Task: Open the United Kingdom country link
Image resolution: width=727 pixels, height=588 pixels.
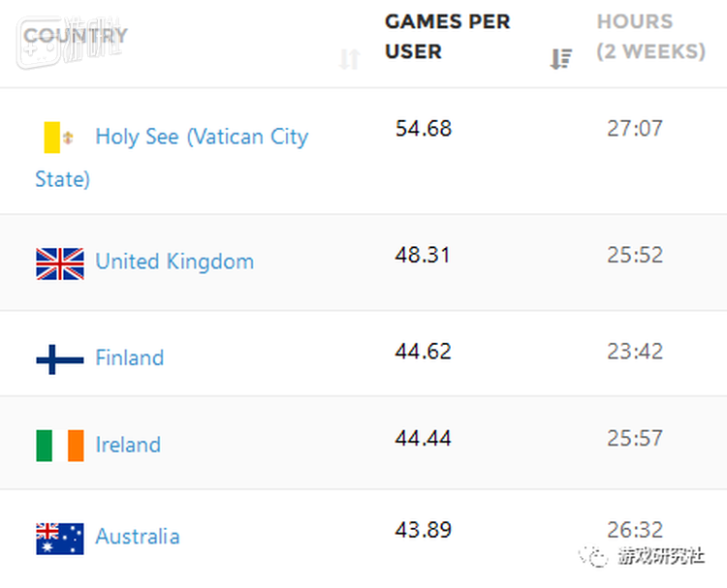Action: click(x=174, y=262)
